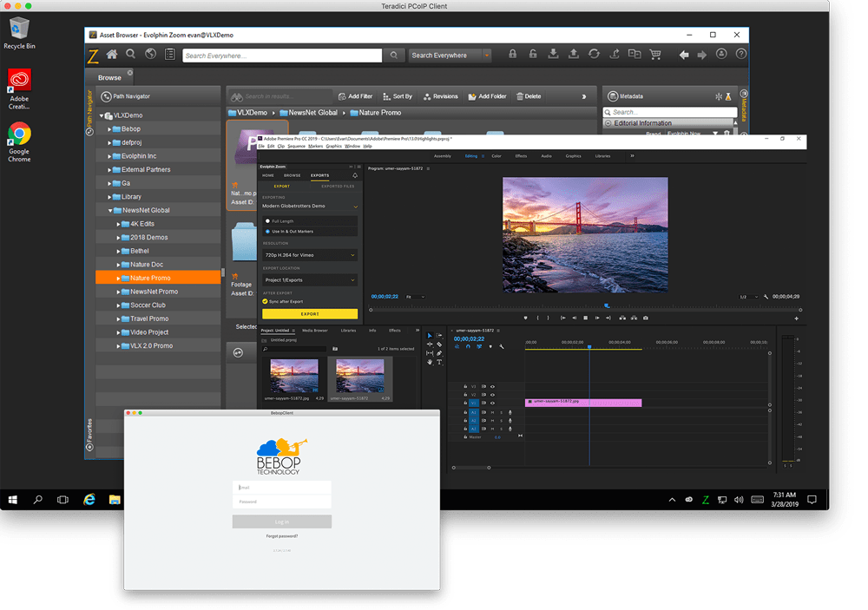Open the Zoom tray icon in system tray
The image size is (868, 610).
705,499
